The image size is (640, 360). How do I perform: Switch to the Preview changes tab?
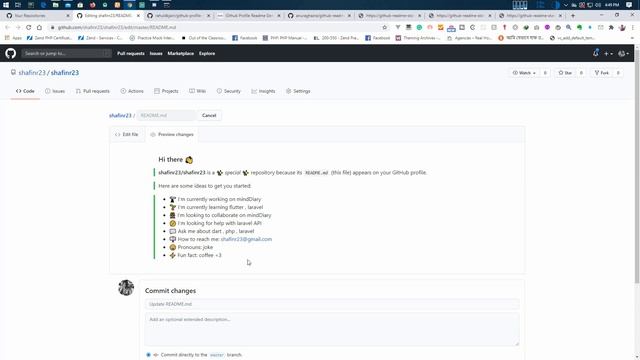(172, 134)
